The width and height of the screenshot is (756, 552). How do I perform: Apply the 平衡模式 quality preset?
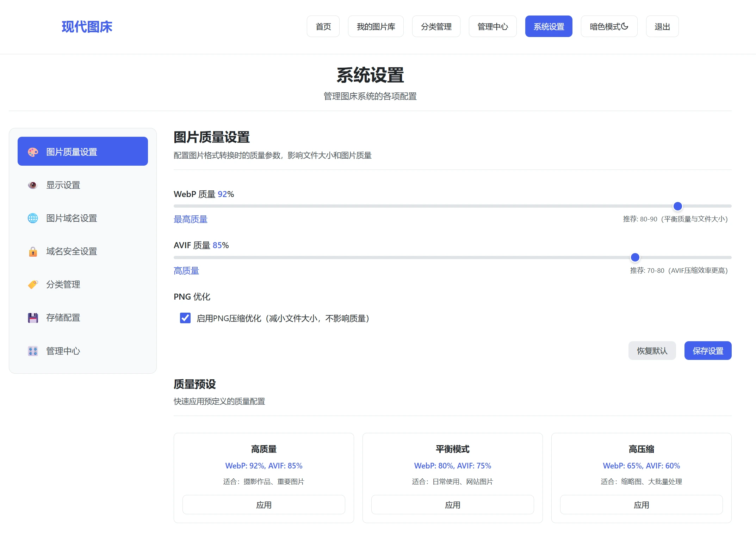pos(452,505)
